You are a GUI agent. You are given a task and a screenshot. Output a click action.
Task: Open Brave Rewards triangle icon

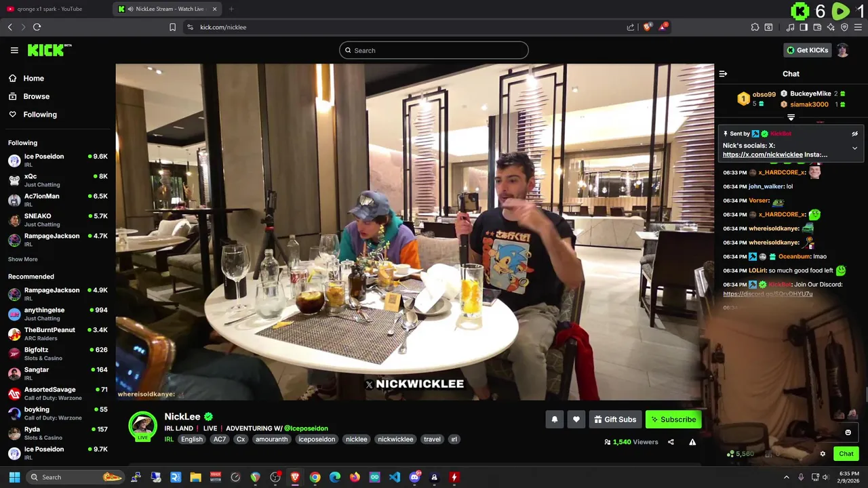tap(664, 27)
